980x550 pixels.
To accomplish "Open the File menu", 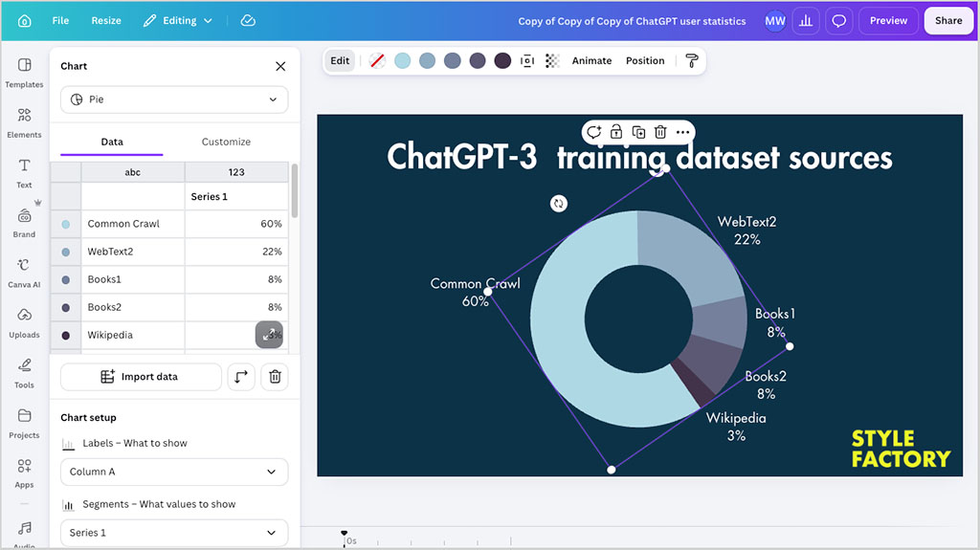I will coord(60,21).
